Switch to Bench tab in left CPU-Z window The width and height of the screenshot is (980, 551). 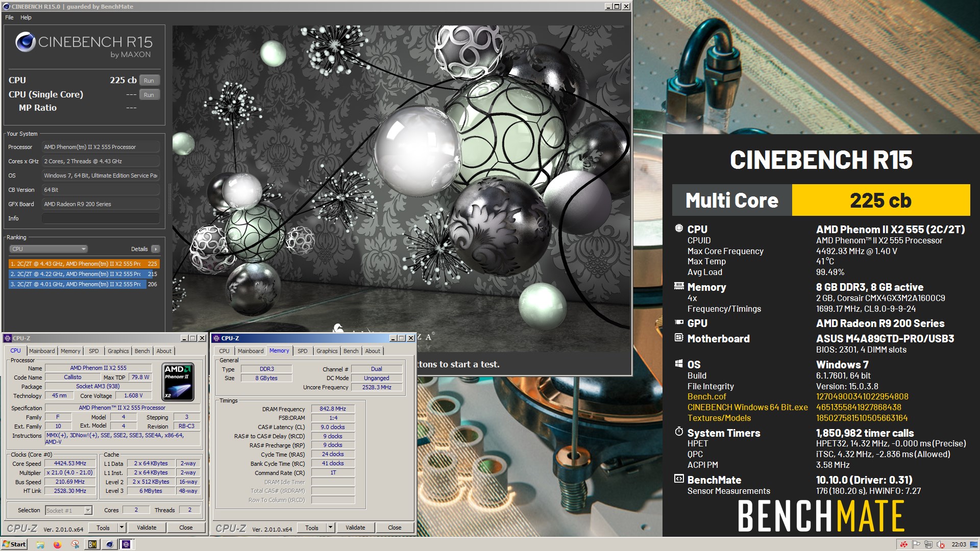click(142, 351)
